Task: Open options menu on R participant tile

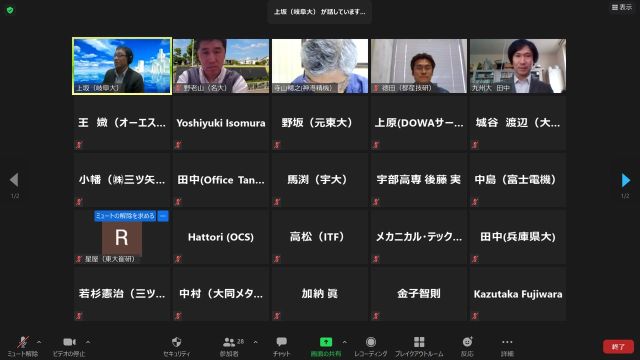Action: [x=163, y=216]
